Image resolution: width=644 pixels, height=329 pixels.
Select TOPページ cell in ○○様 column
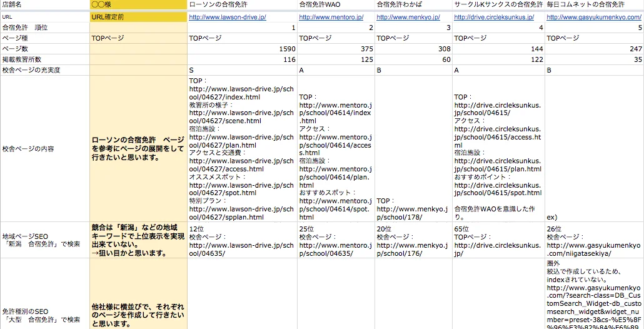coord(138,38)
